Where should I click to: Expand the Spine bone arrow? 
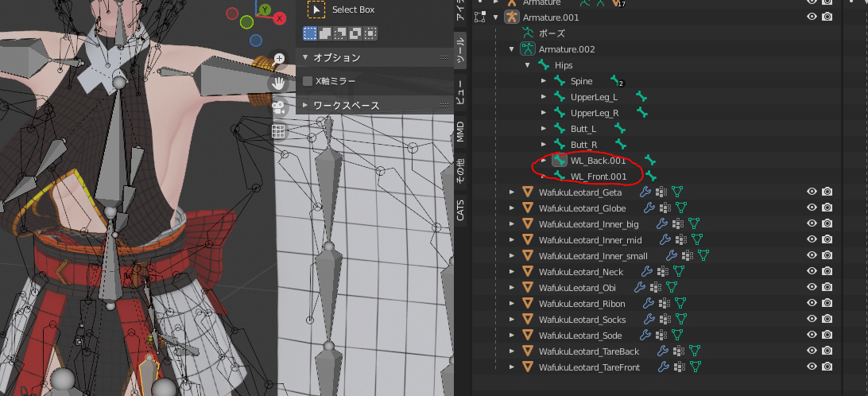[x=544, y=81]
